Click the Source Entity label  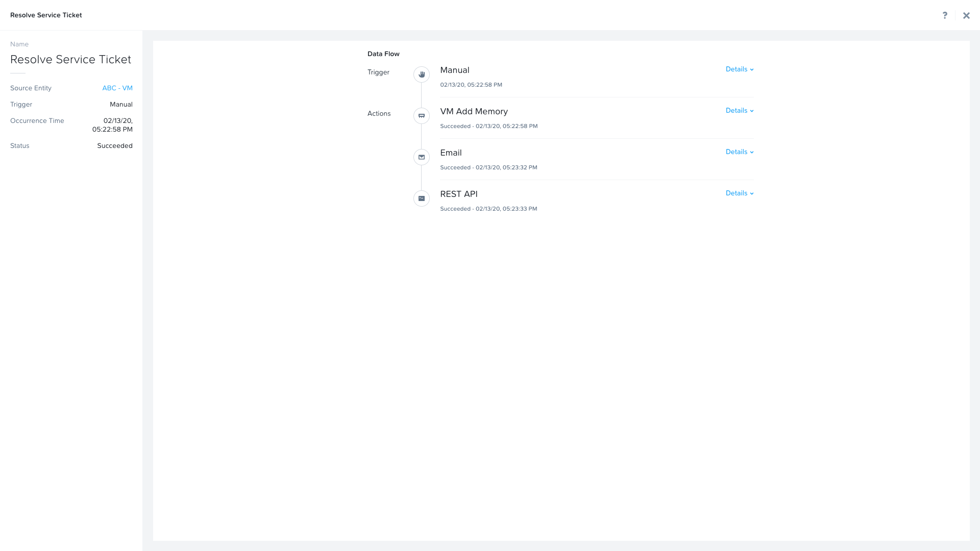click(31, 88)
